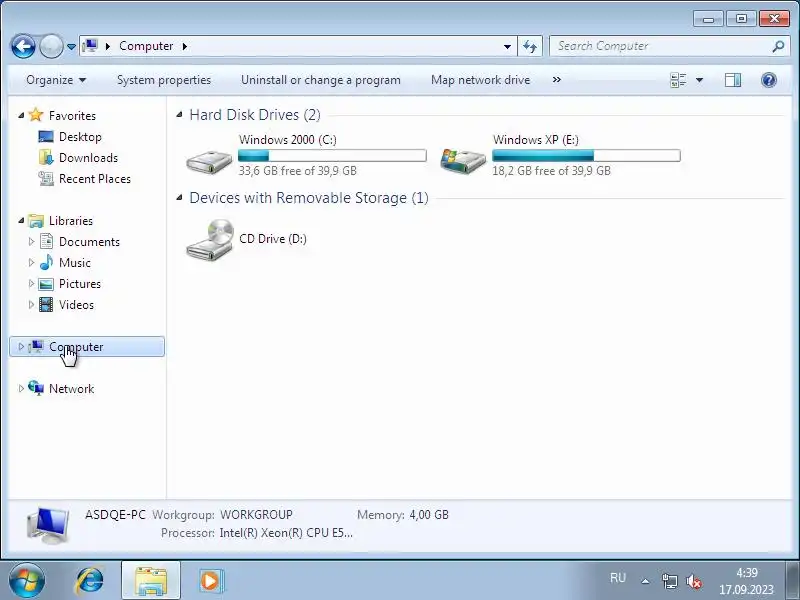Open the Organize menu

coord(56,80)
